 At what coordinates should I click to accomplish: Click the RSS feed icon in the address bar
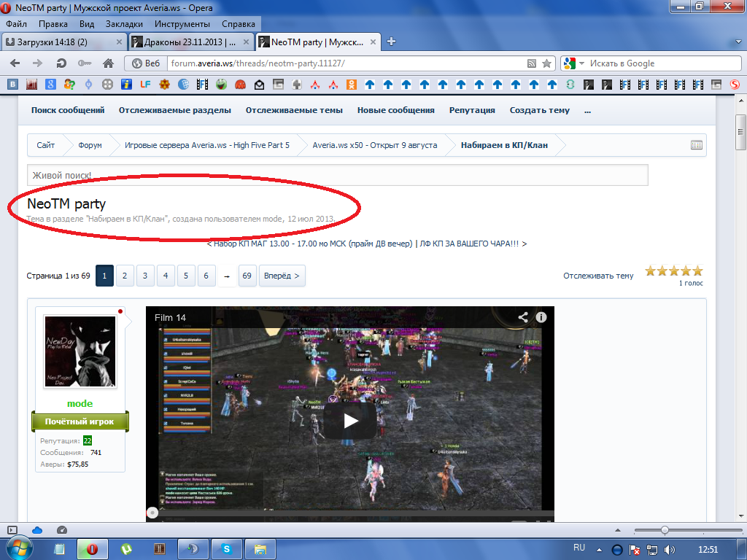coord(533,63)
